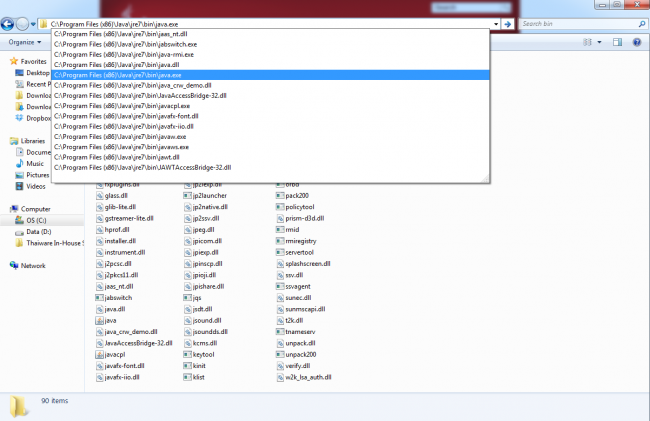Select highlighted java.exe path suggestion
Viewport: 650px width, 421px height.
click(x=270, y=75)
